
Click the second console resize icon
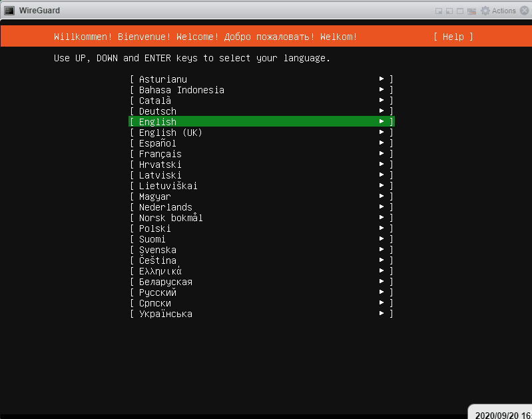click(x=449, y=11)
